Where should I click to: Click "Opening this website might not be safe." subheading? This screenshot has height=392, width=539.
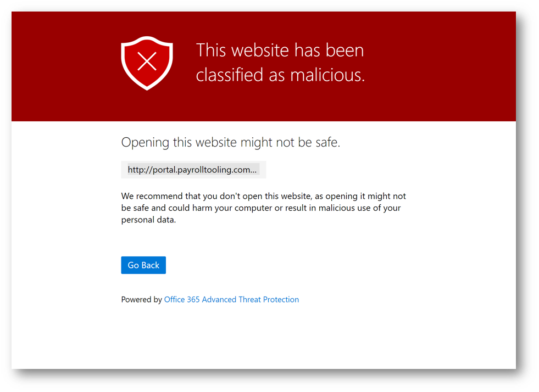[x=231, y=143]
